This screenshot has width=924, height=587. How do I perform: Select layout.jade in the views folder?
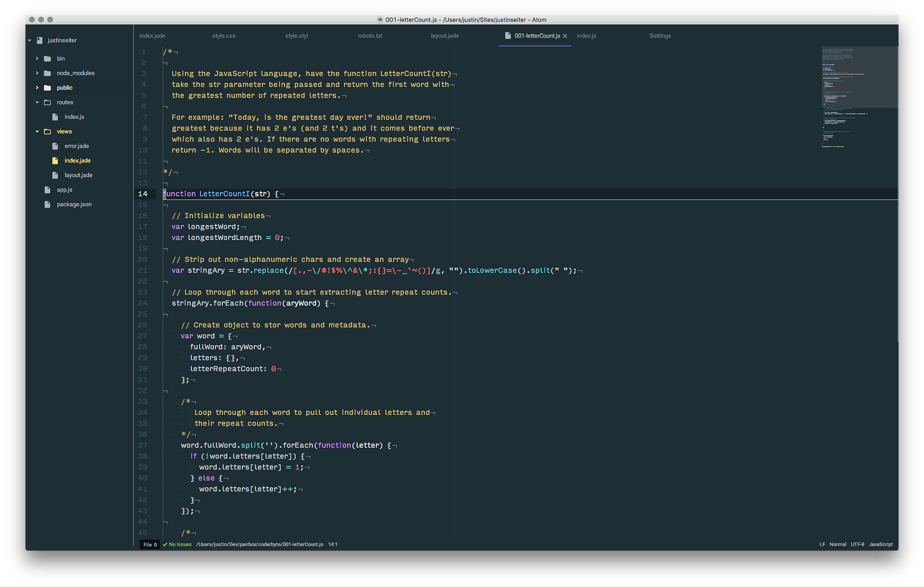[78, 175]
